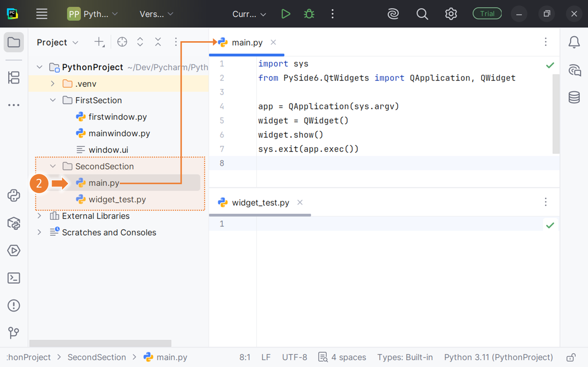
Task: Open mainwindow.py in the tree
Action: pyautogui.click(x=119, y=133)
